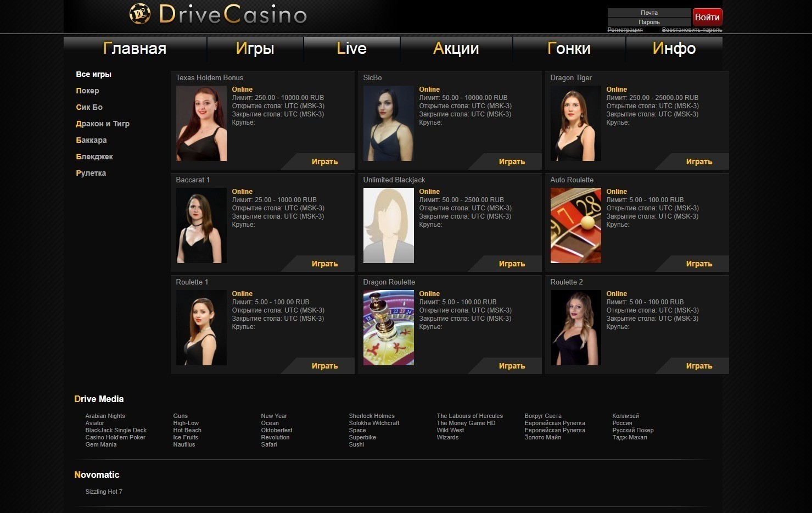Open the Регистрация link

pos(625,30)
